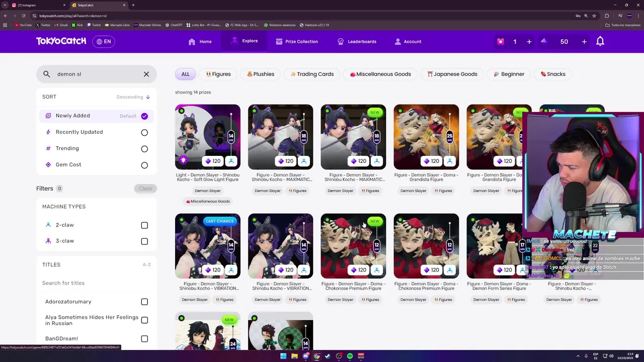The width and height of the screenshot is (644, 362).
Task: Click the search magnifier icon
Action: pyautogui.click(x=47, y=74)
